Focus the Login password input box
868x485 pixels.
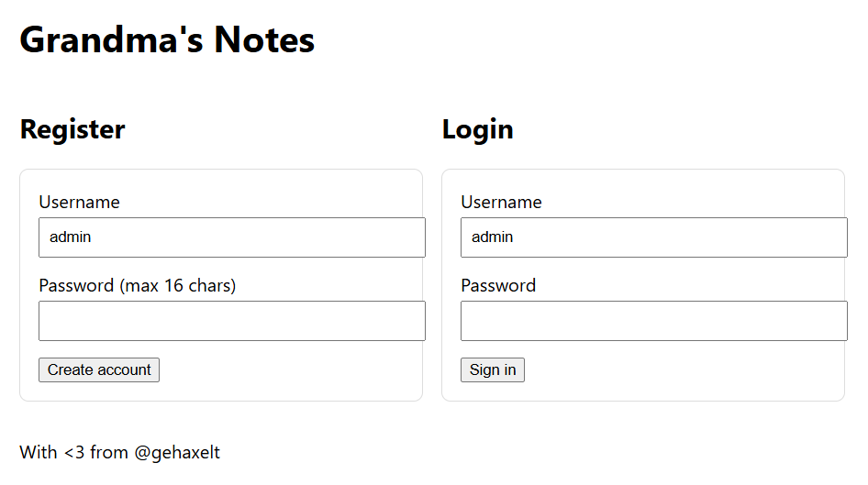tap(653, 321)
